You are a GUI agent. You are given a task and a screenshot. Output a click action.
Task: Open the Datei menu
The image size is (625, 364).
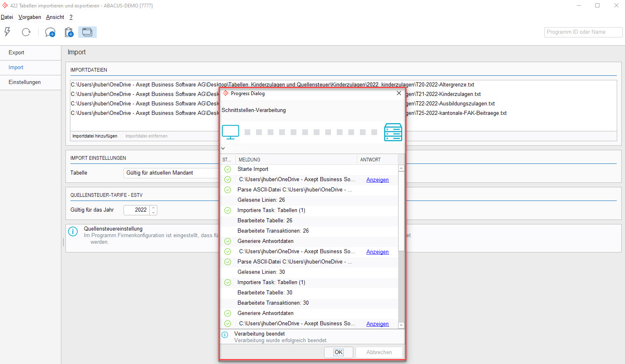pos(7,17)
